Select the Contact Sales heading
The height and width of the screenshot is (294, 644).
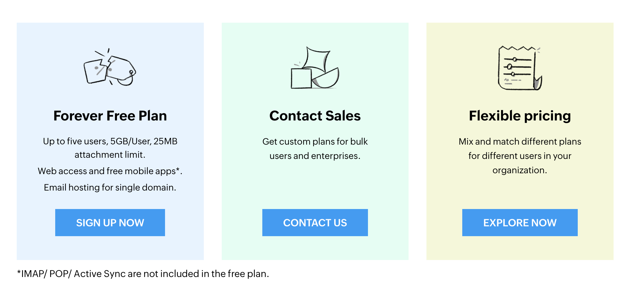click(315, 116)
